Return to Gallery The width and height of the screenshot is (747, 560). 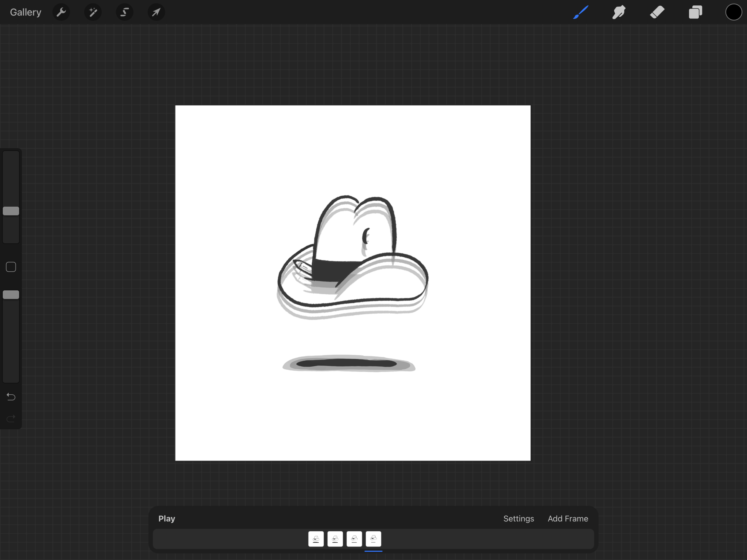pyautogui.click(x=26, y=13)
